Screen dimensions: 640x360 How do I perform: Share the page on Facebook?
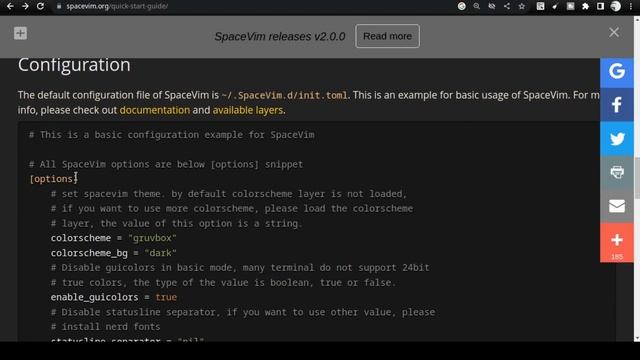click(617, 104)
